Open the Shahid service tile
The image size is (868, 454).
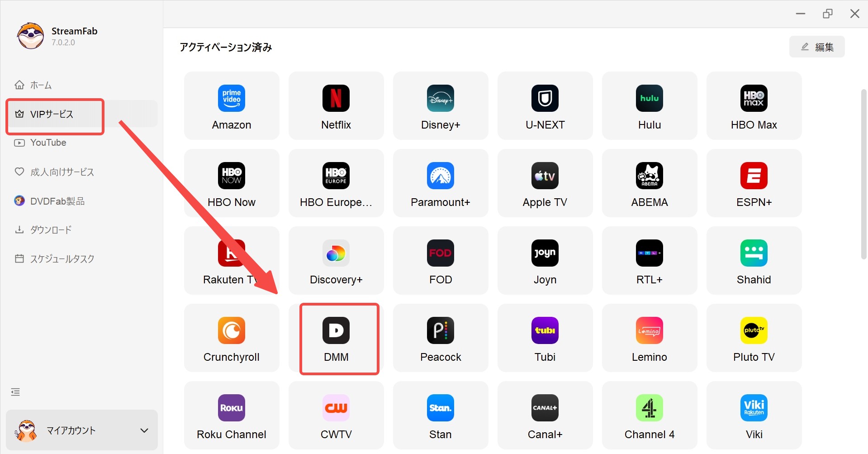[754, 260]
